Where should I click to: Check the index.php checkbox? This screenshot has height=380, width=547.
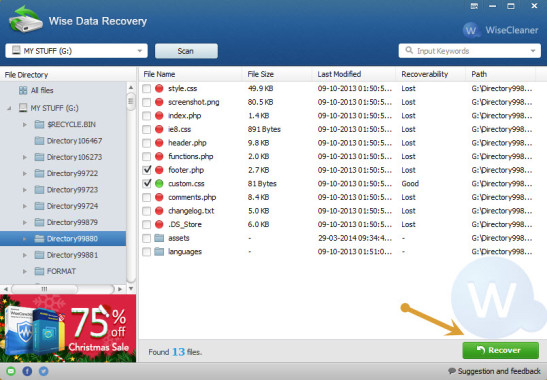147,116
